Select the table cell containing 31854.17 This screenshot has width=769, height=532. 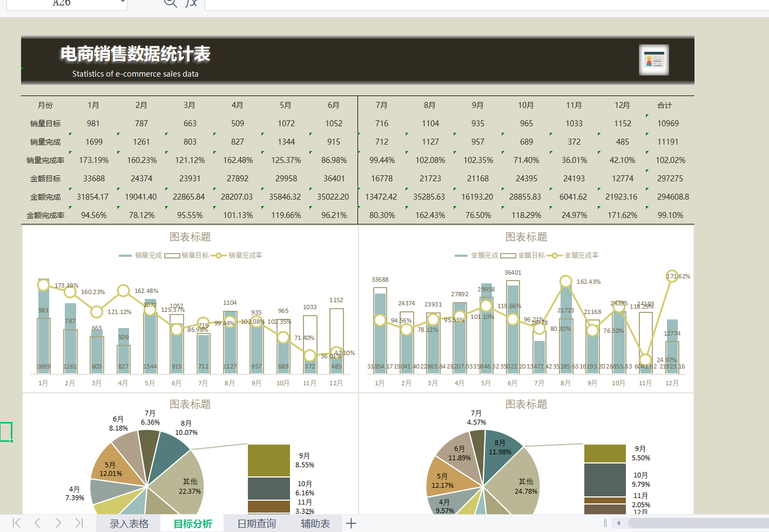tap(93, 197)
